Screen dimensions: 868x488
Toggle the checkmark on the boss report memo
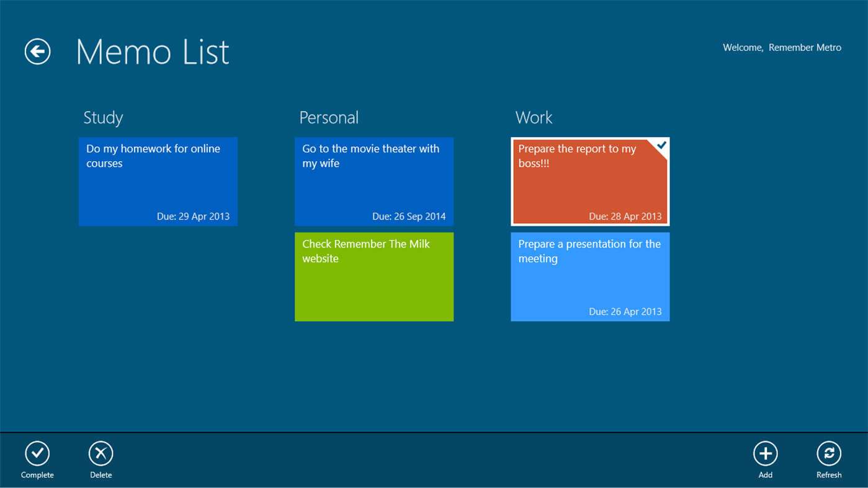(660, 147)
